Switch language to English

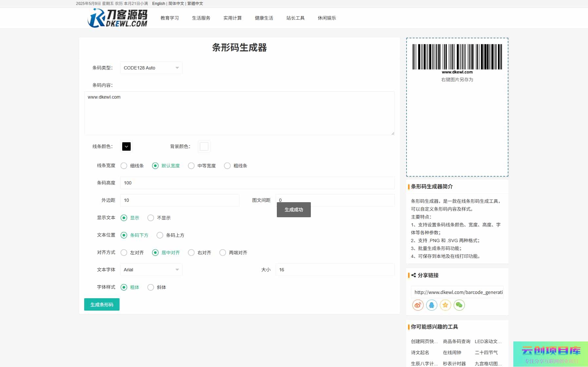159,4
